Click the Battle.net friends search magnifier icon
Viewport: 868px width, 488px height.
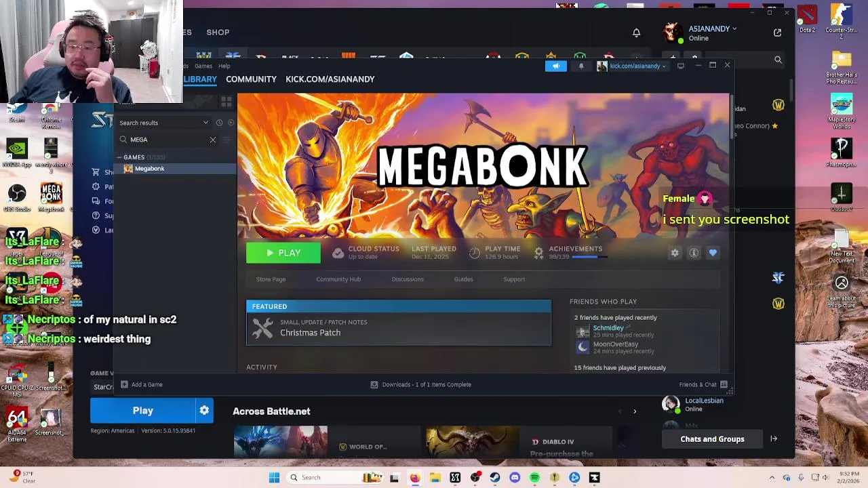[x=778, y=60]
